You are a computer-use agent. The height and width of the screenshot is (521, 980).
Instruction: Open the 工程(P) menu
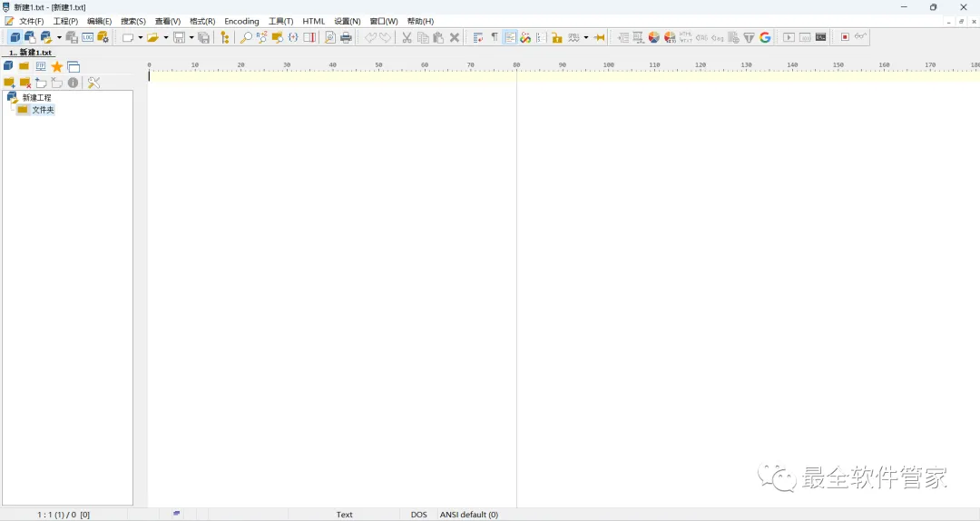(x=65, y=21)
